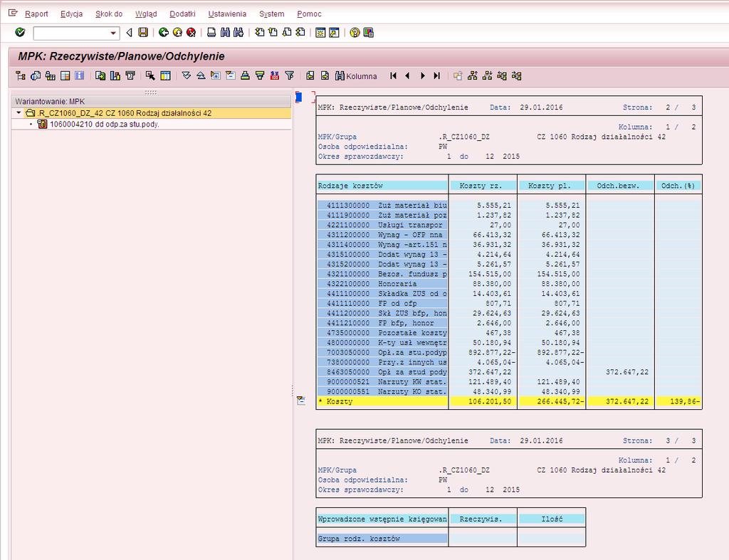The height and width of the screenshot is (560, 729).
Task: Click the Create shortcut icon
Action: tap(335, 33)
